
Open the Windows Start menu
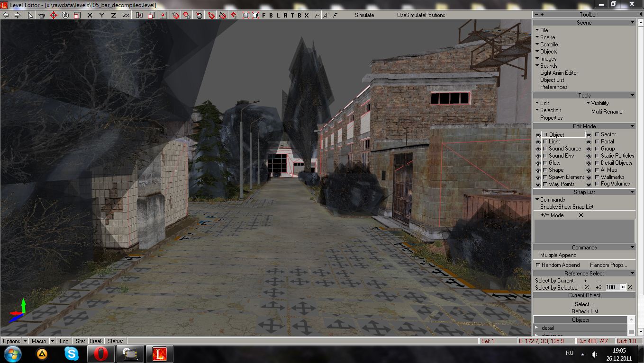pyautogui.click(x=12, y=354)
